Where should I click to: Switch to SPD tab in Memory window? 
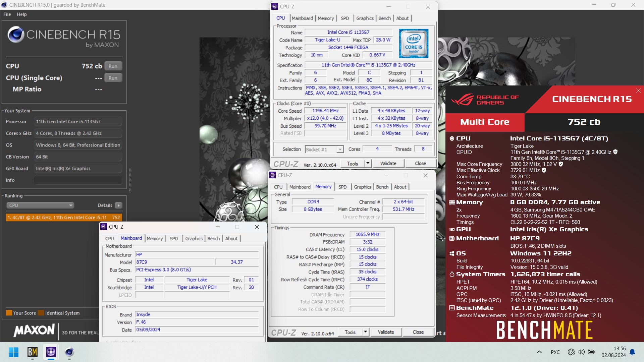click(342, 187)
